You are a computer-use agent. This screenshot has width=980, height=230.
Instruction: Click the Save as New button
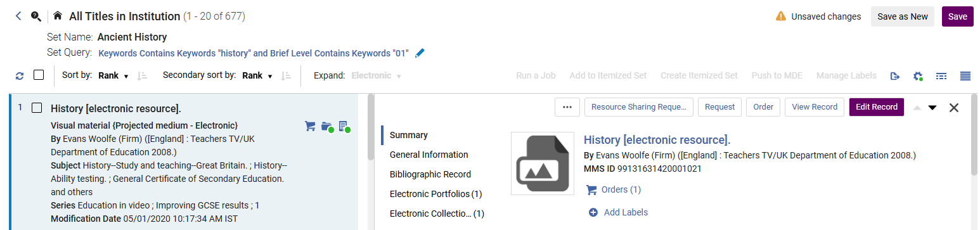point(903,16)
